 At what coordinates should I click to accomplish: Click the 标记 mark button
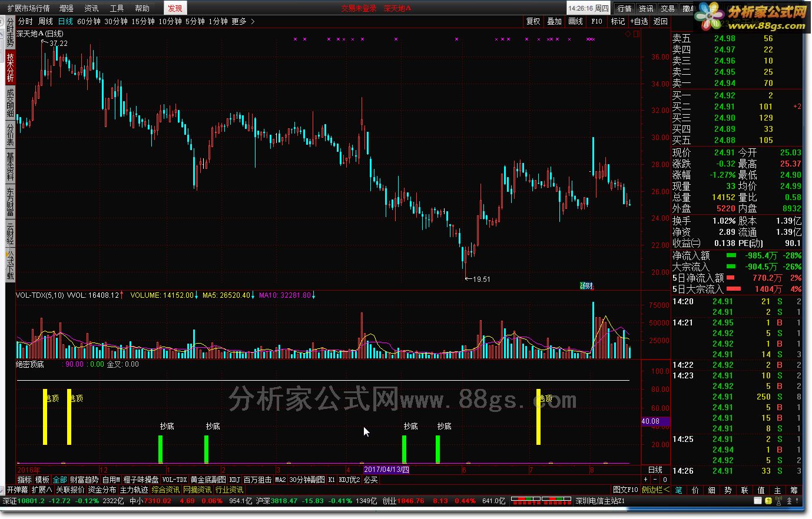point(618,21)
